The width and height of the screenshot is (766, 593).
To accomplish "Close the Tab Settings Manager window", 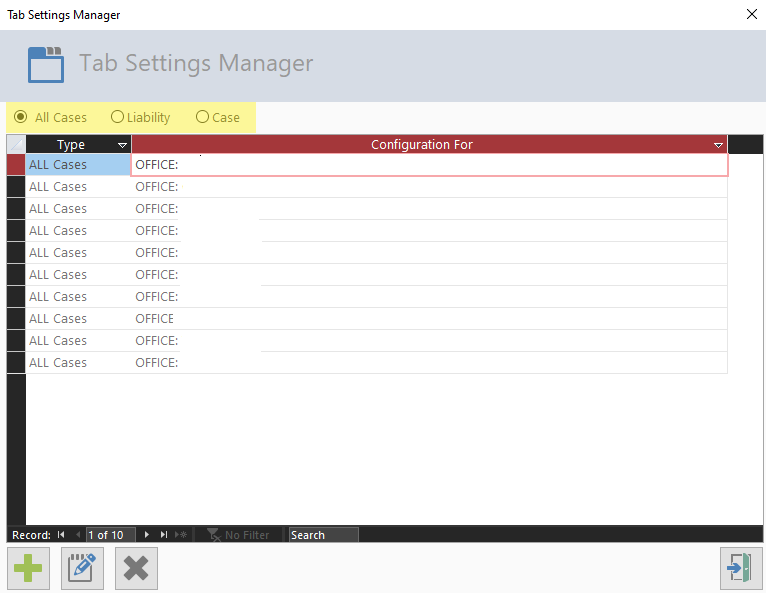I will click(x=752, y=14).
